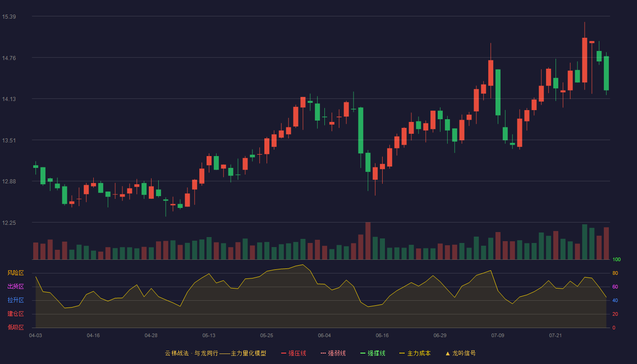Click the 100 indicator scale value

617,260
